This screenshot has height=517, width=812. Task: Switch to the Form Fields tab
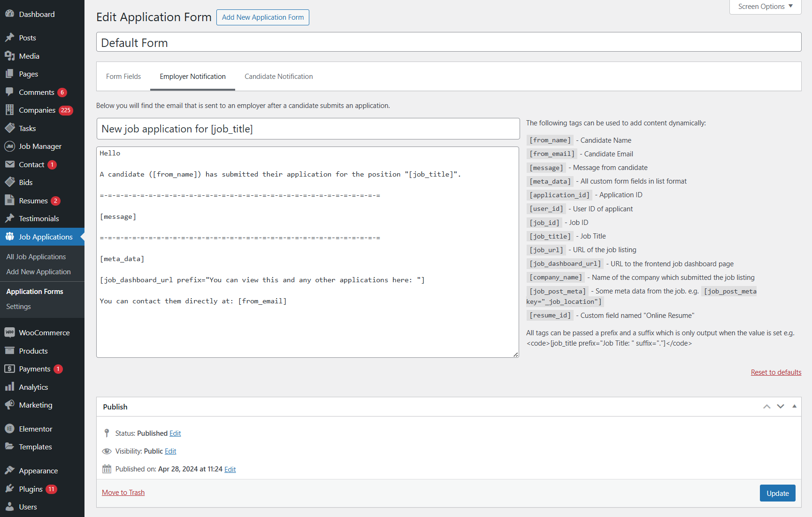(123, 77)
